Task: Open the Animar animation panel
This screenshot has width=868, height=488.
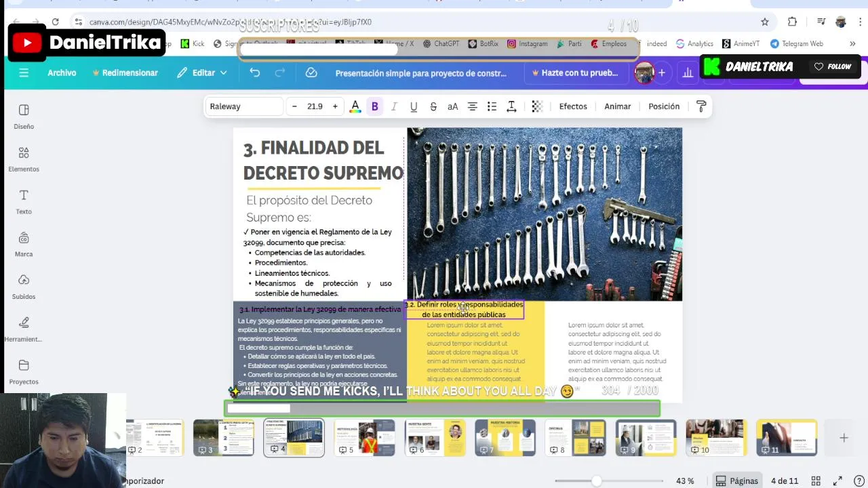Action: pyautogui.click(x=618, y=106)
